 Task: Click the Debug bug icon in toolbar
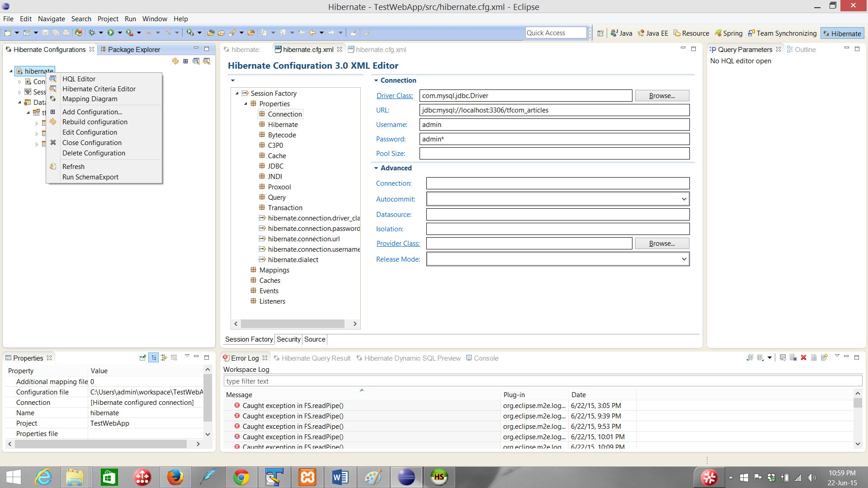[92, 33]
